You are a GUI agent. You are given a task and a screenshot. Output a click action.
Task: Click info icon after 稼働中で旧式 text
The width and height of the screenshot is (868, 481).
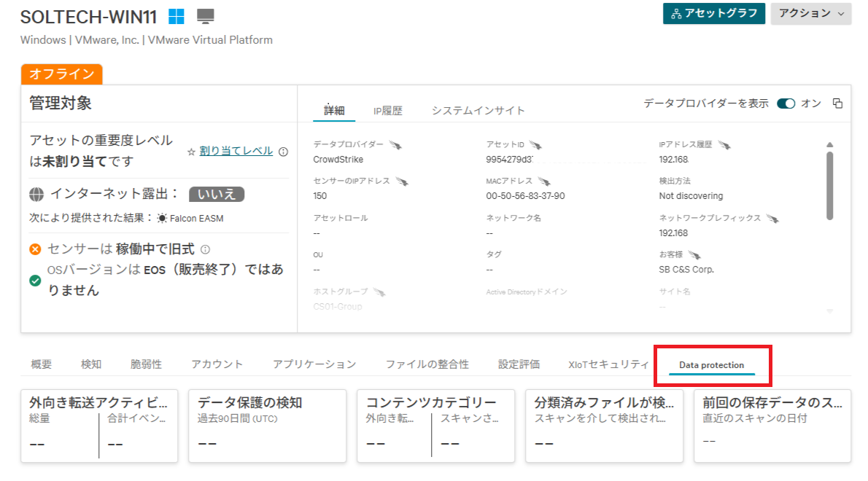205,249
